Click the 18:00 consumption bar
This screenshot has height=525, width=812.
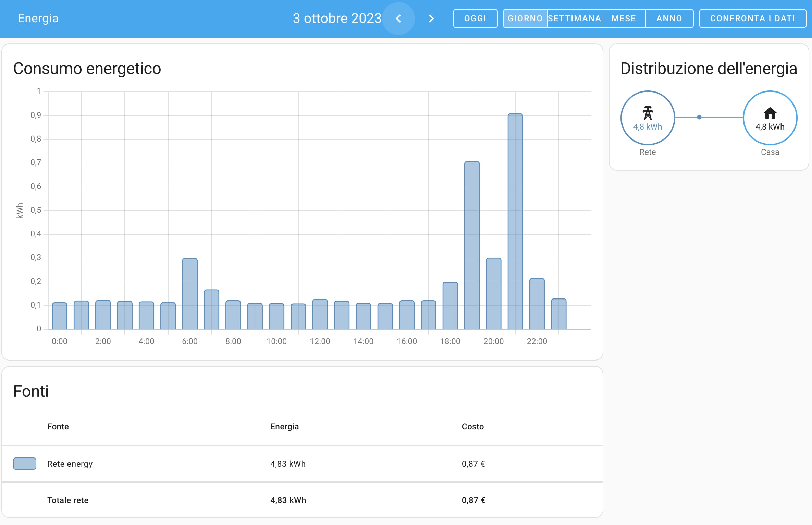tap(450, 306)
